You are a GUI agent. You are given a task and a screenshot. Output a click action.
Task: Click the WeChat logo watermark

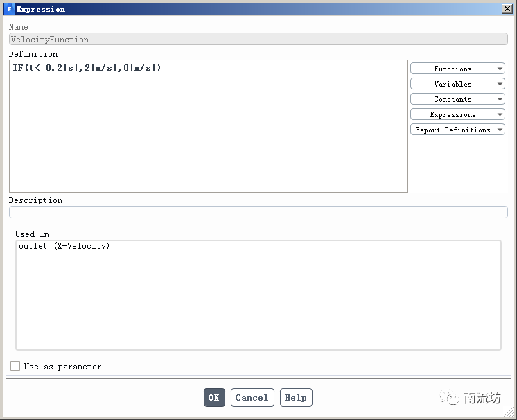pyautogui.click(x=451, y=397)
